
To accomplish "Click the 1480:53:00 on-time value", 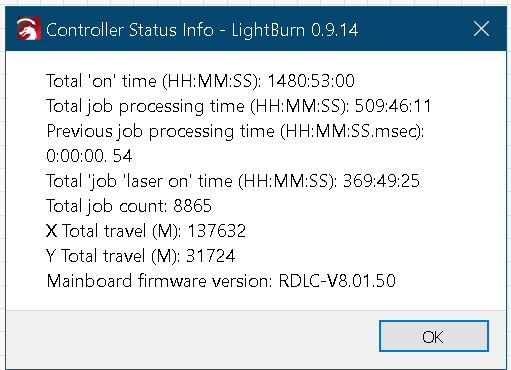I will click(311, 81).
